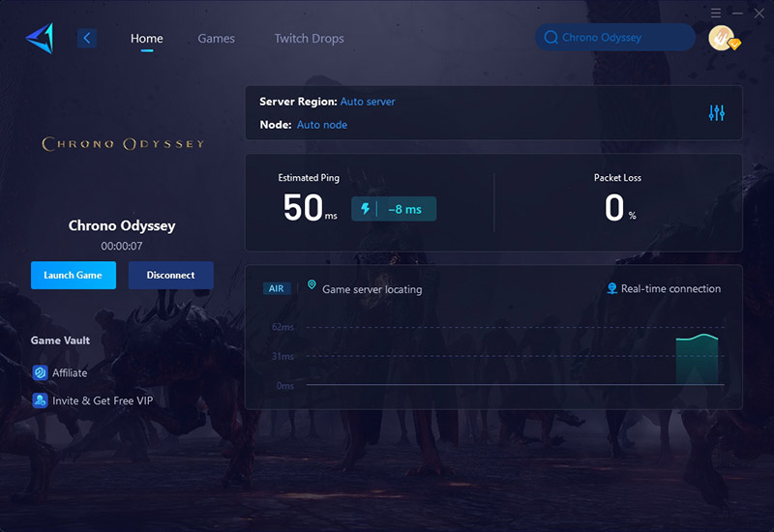Click the Node label
The width and height of the screenshot is (774, 532).
276,125
